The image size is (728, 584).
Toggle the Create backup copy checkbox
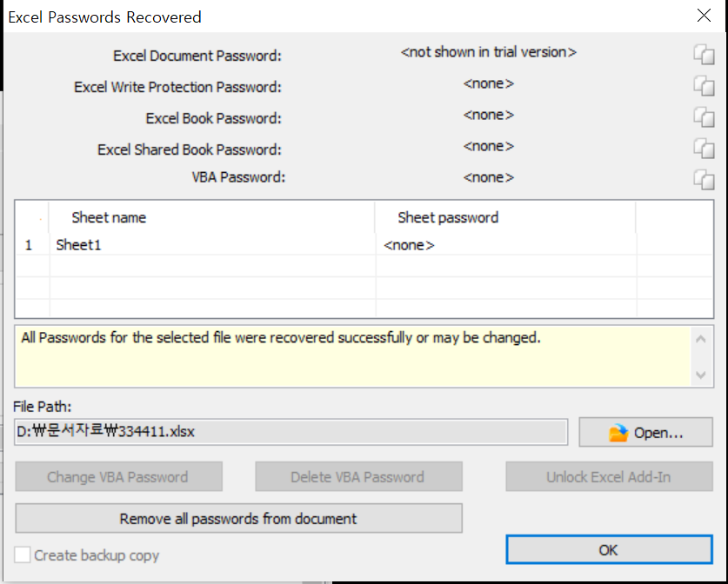pyautogui.click(x=23, y=554)
